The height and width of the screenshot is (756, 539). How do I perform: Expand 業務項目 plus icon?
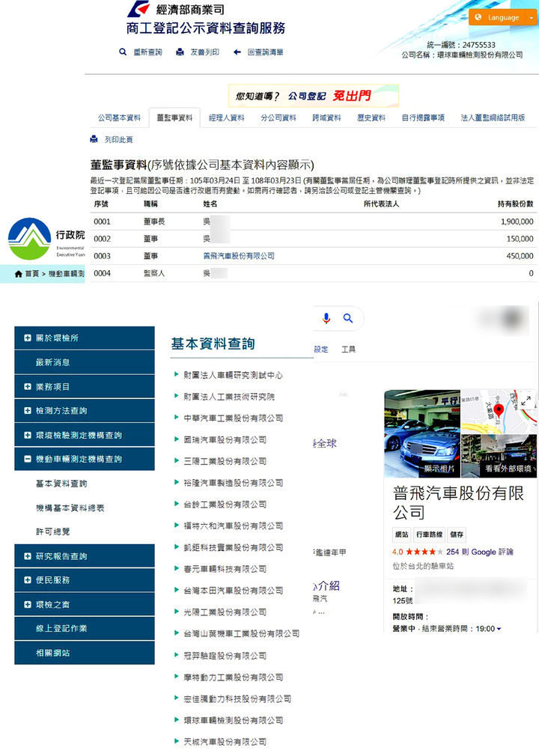(x=28, y=387)
